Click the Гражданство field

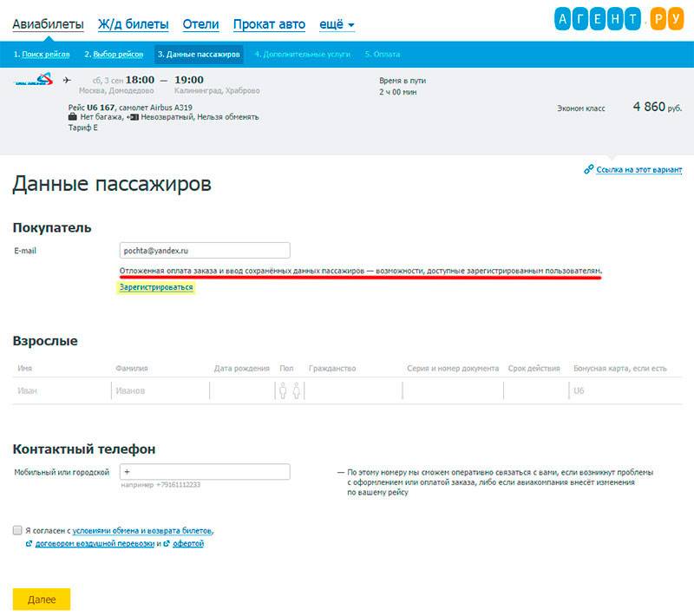click(353, 390)
